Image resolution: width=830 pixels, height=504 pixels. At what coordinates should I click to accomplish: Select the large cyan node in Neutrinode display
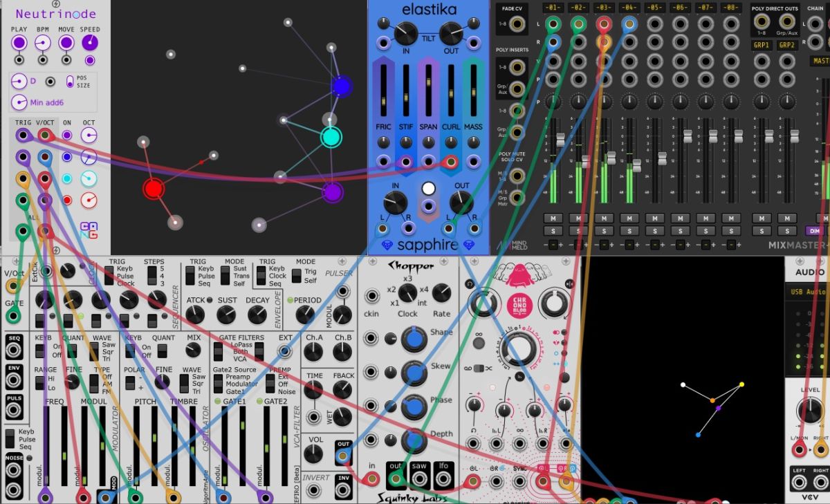click(331, 137)
